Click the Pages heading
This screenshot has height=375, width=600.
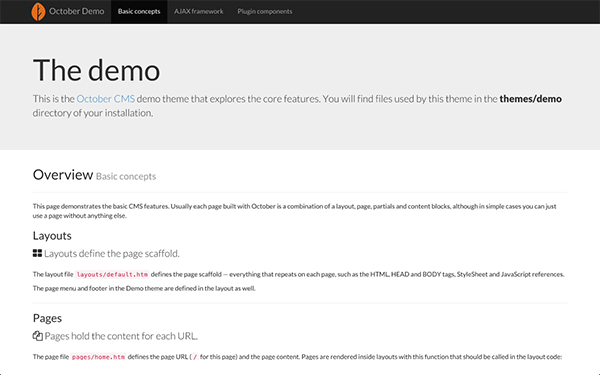click(47, 318)
